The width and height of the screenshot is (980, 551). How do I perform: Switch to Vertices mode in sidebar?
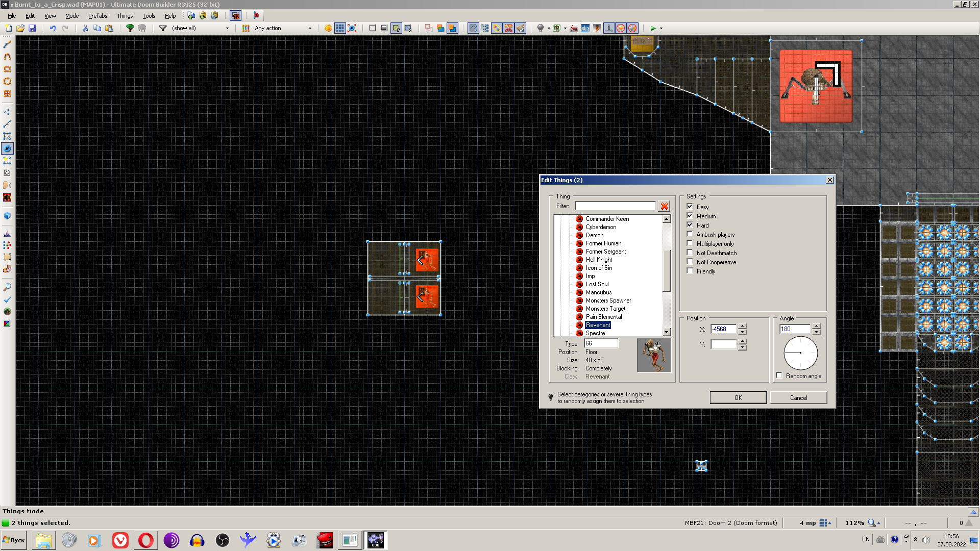[7, 112]
